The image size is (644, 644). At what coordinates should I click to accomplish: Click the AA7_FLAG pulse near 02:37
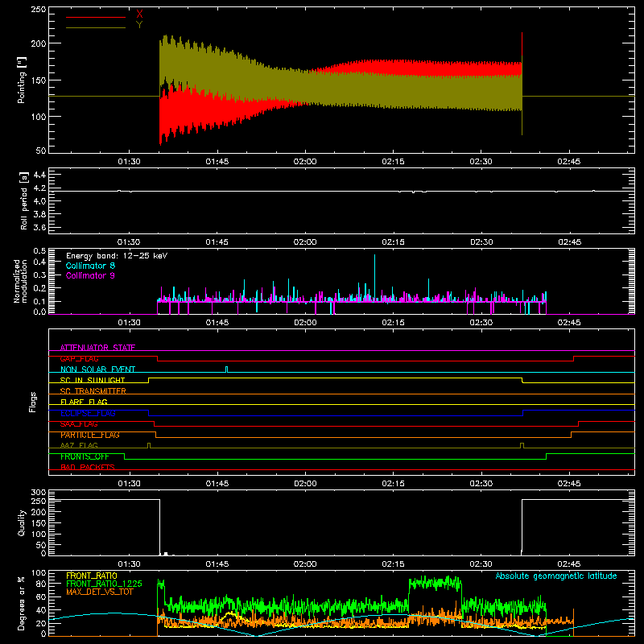[522, 445]
